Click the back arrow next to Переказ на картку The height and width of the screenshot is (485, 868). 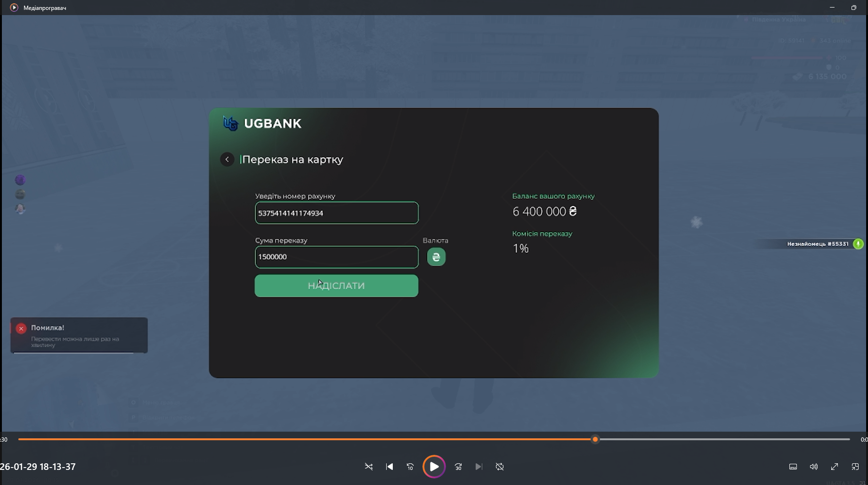point(227,159)
